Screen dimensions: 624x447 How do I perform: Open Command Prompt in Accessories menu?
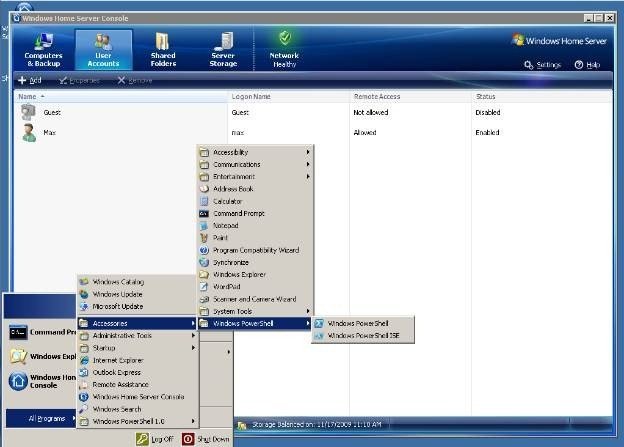(255, 213)
